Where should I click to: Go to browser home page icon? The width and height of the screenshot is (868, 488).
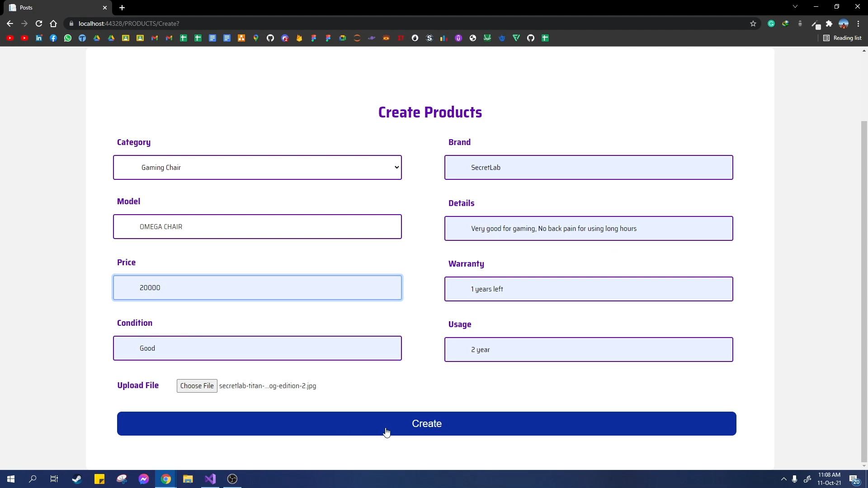click(x=53, y=23)
